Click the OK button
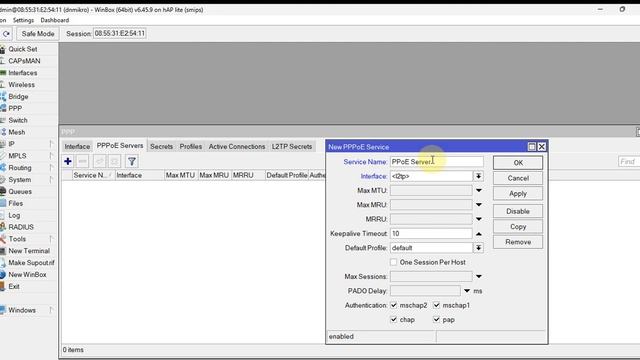 click(518, 162)
